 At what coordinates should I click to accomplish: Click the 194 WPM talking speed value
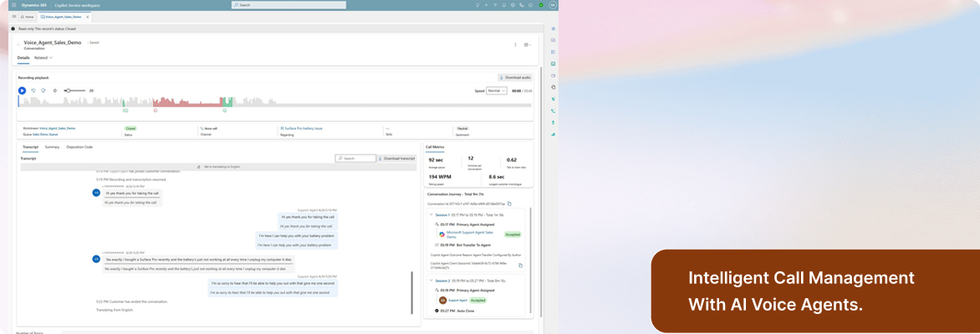[x=439, y=177]
